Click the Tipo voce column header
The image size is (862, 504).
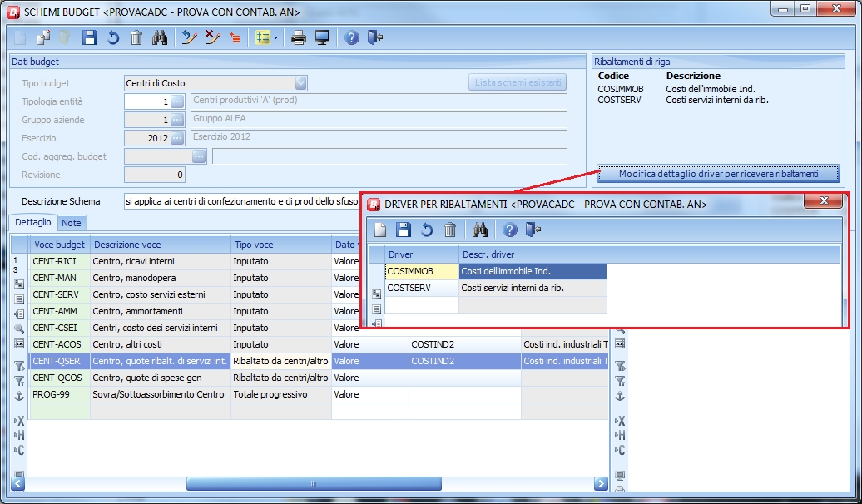click(281, 245)
